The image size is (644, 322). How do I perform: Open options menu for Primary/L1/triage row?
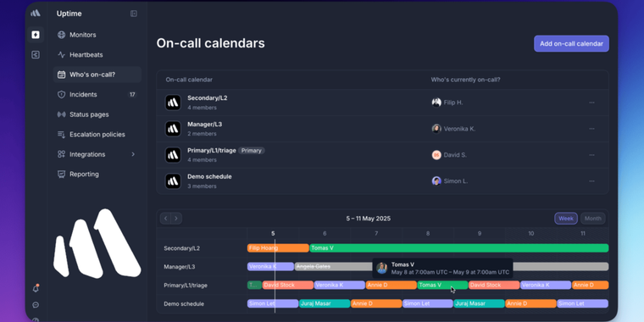pos(591,155)
